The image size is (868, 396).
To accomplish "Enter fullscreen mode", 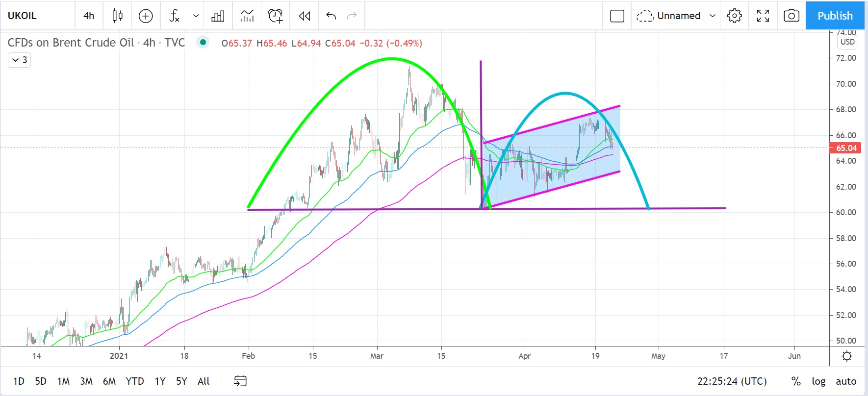I will (763, 16).
